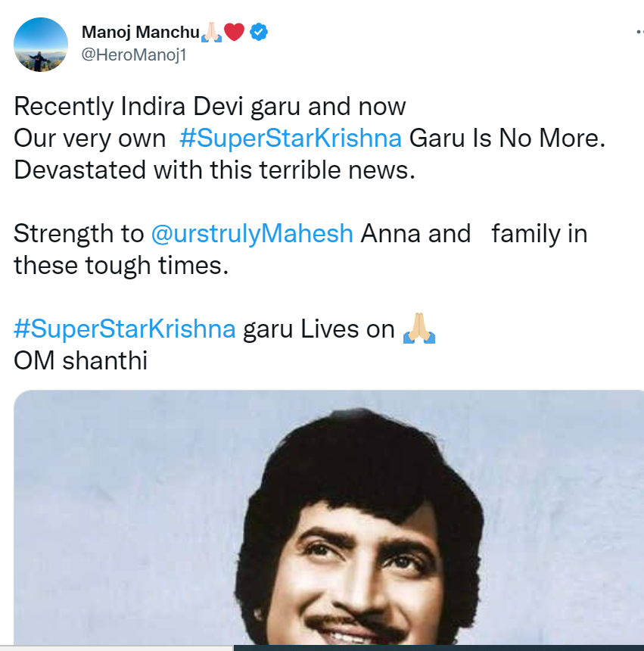Click folded hands emoji after 'Lives on'
The image size is (644, 651).
(x=419, y=329)
